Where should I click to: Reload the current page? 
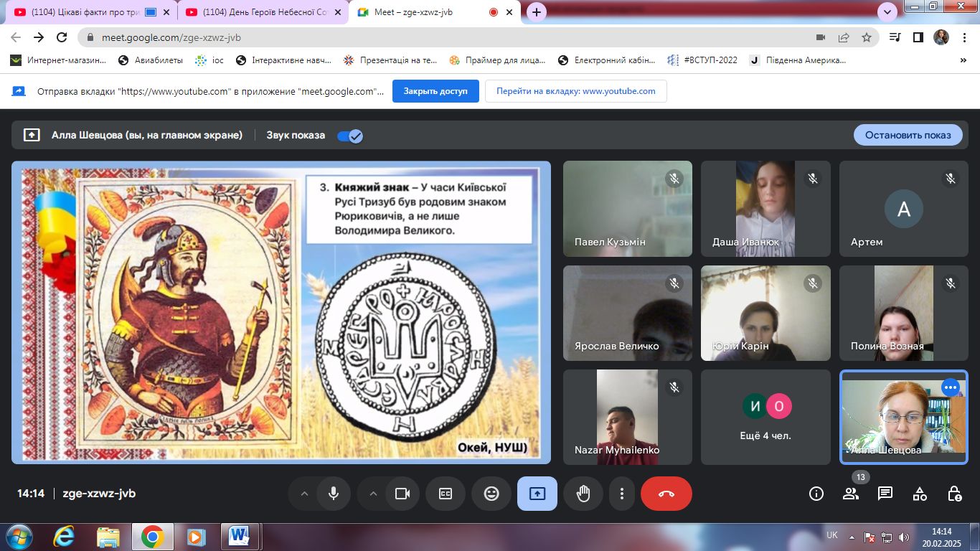(x=62, y=37)
